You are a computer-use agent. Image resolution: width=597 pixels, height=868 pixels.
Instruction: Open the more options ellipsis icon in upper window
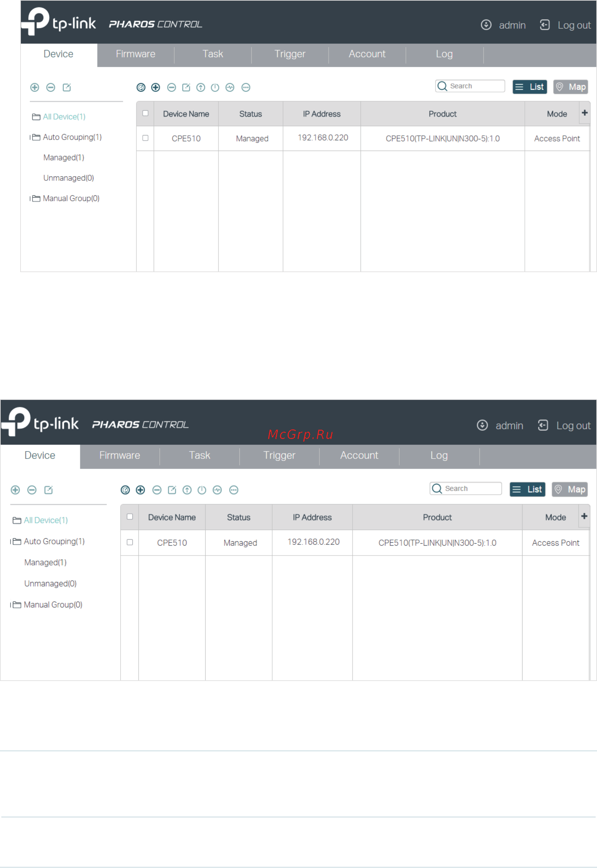point(246,87)
